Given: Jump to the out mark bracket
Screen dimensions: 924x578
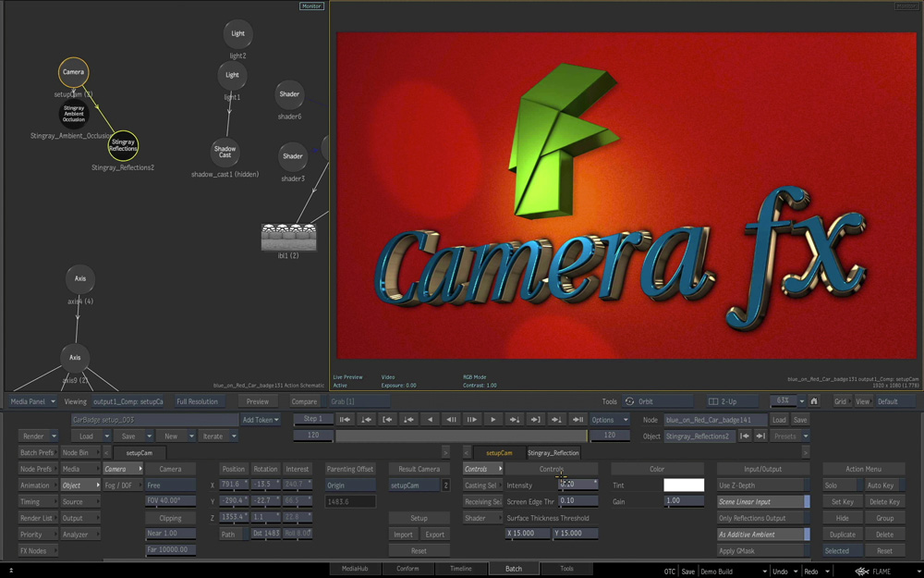Looking at the screenshot, I should (536, 419).
